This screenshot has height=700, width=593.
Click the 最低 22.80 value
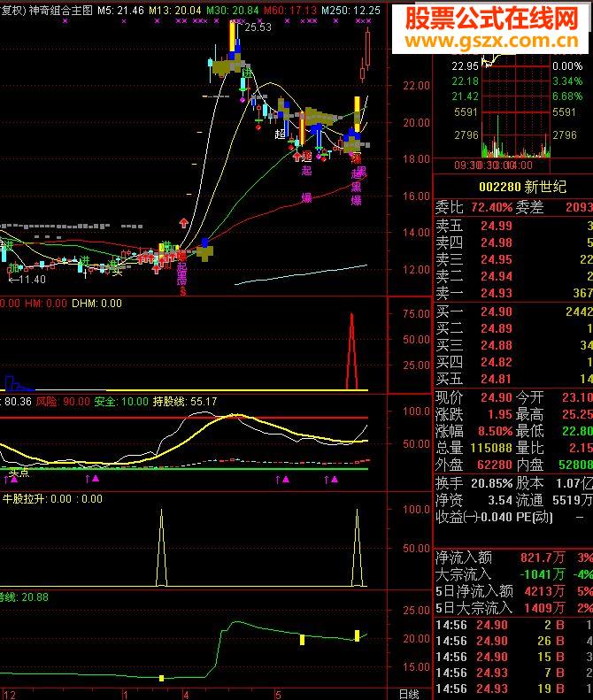point(577,431)
